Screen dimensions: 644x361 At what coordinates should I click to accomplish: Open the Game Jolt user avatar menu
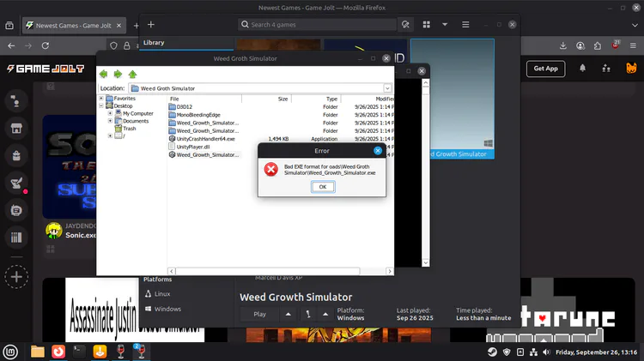(x=631, y=68)
